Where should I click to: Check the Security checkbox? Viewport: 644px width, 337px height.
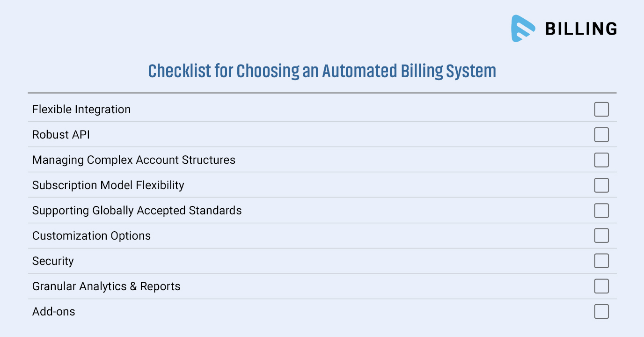click(601, 261)
